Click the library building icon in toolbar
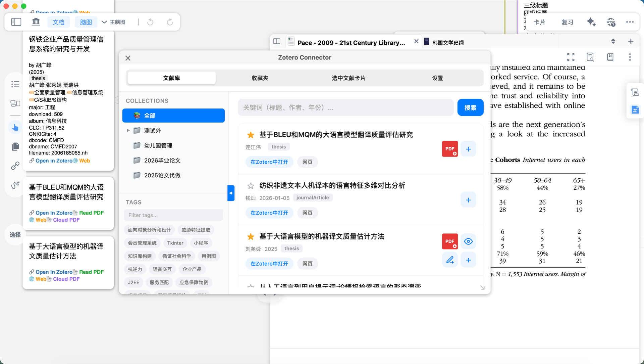Viewport: 644px width, 364px height. coord(36,22)
